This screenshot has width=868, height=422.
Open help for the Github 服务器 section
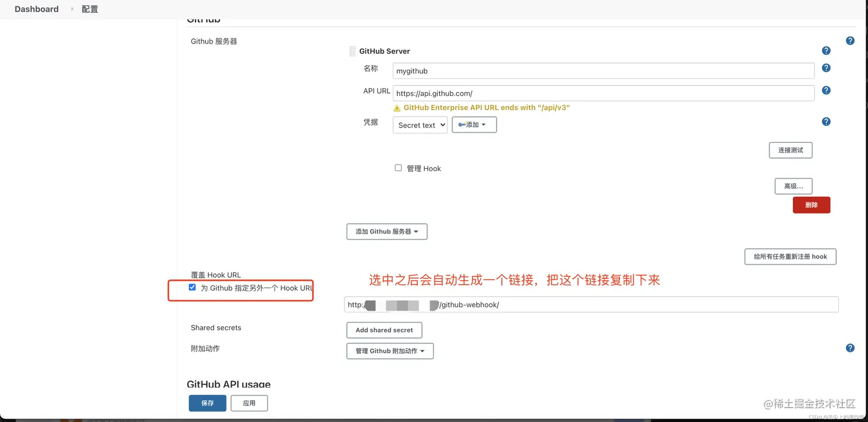tap(850, 41)
